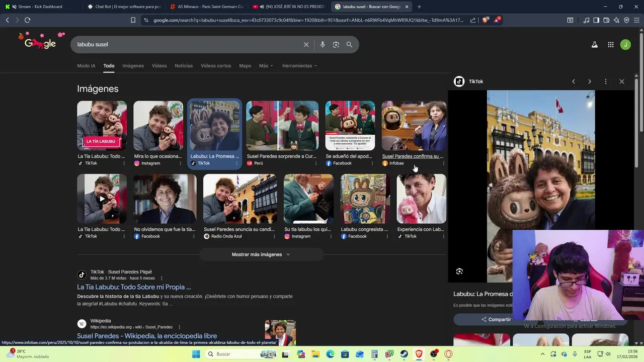Screen dimensions: 644x362
Task: Switch to Modo IA tab
Action: click(86, 66)
